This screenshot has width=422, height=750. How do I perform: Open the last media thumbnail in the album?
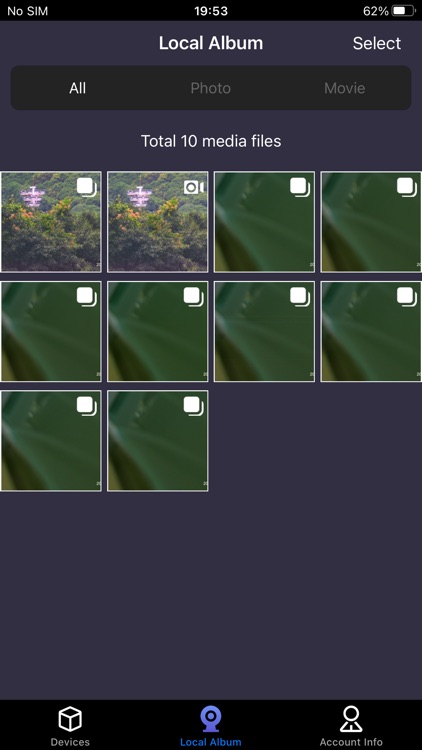tap(157, 441)
